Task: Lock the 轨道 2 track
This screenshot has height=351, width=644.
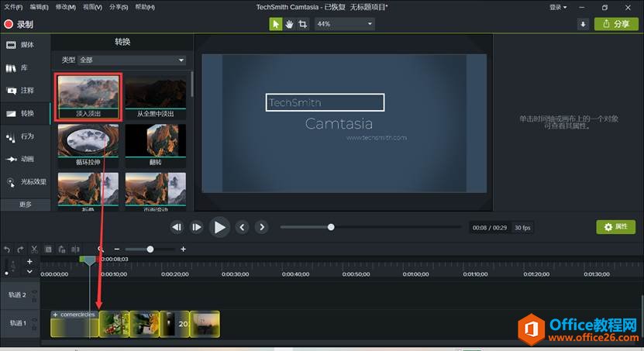Action: 34,300
